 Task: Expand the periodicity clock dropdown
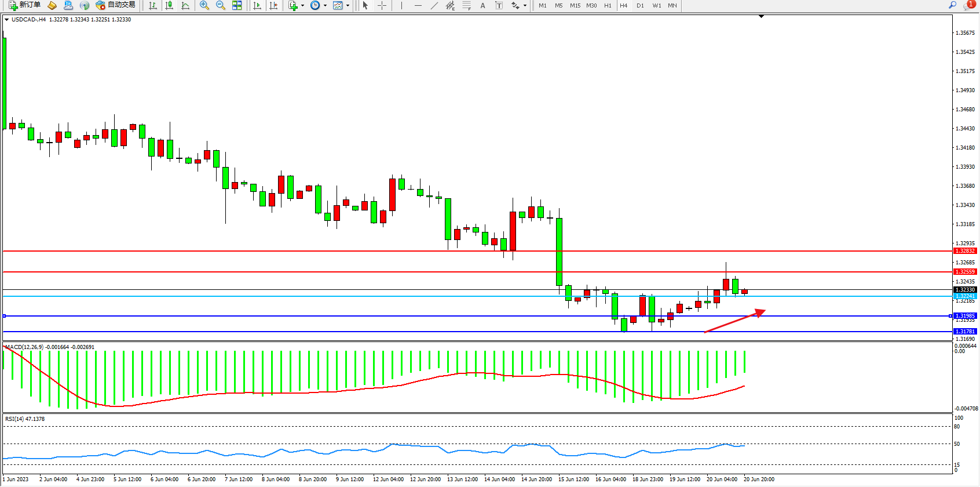(325, 5)
